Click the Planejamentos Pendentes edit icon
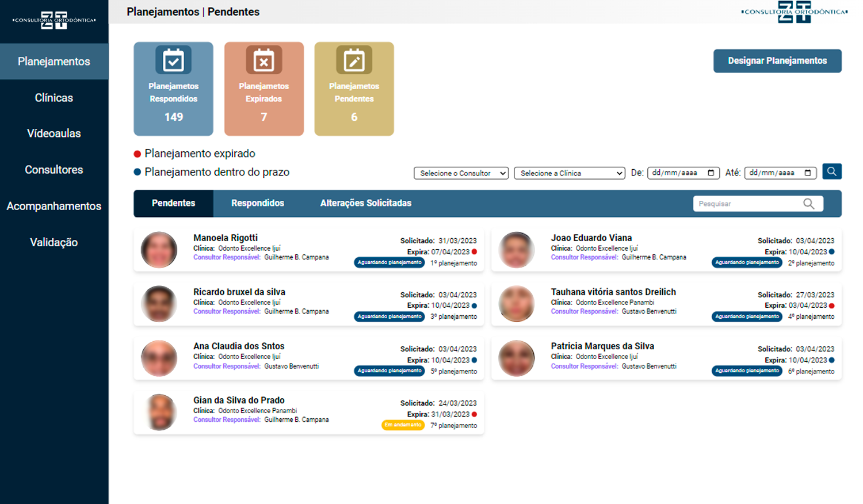863x504 pixels. coord(354,60)
